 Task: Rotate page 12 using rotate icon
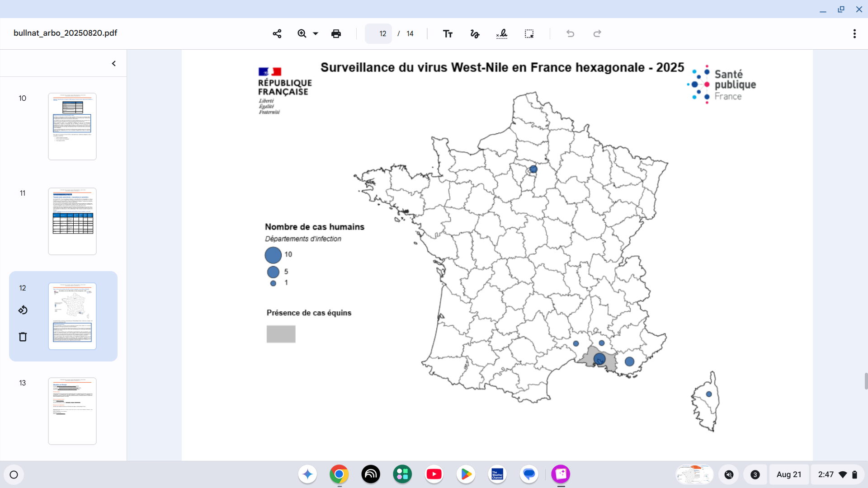point(23,310)
